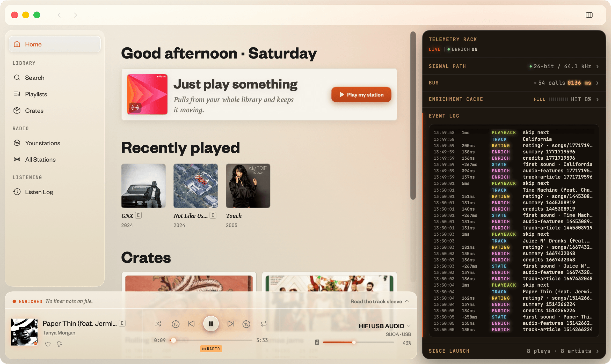Select the 'credits 1667432048' log entry
Viewport: 611px width, 364px height.
[514, 260]
